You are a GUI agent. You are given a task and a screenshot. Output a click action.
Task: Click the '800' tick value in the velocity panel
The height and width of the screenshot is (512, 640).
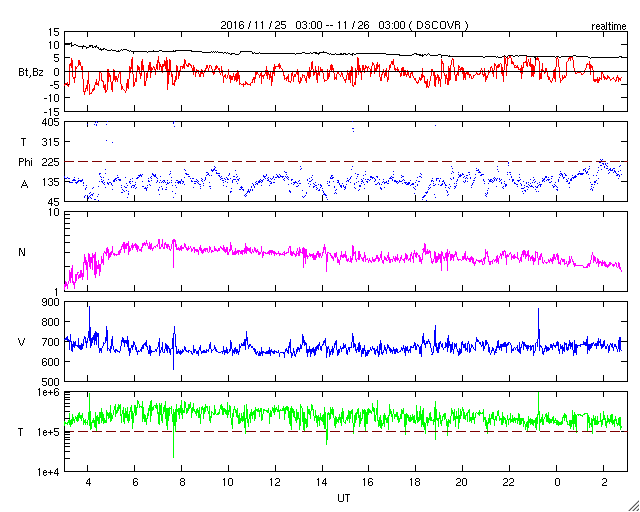click(52, 322)
